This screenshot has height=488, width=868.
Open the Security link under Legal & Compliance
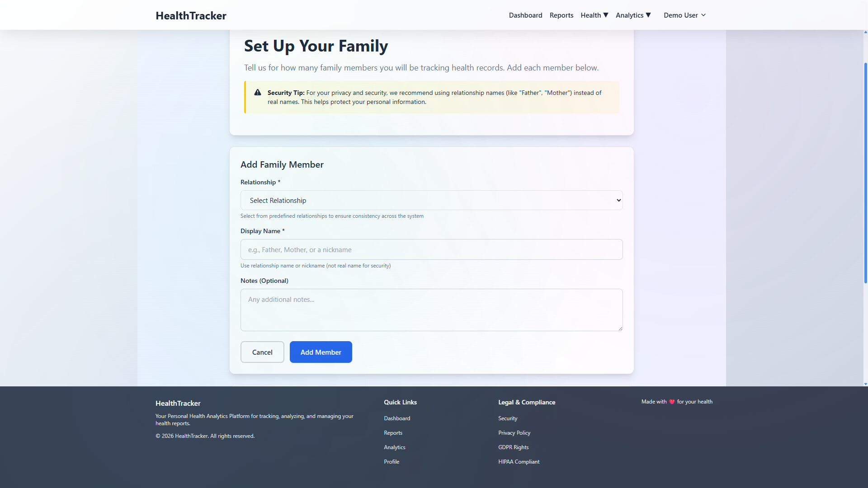click(x=507, y=418)
